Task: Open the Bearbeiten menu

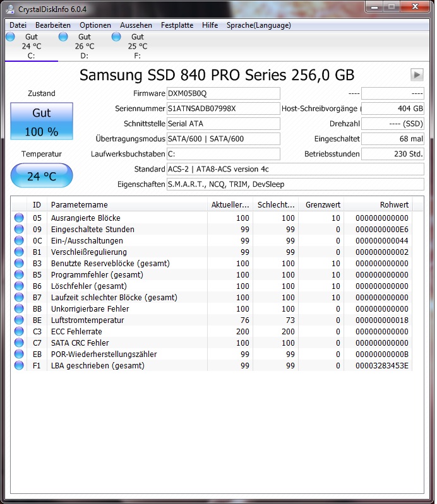Action: pyautogui.click(x=53, y=25)
